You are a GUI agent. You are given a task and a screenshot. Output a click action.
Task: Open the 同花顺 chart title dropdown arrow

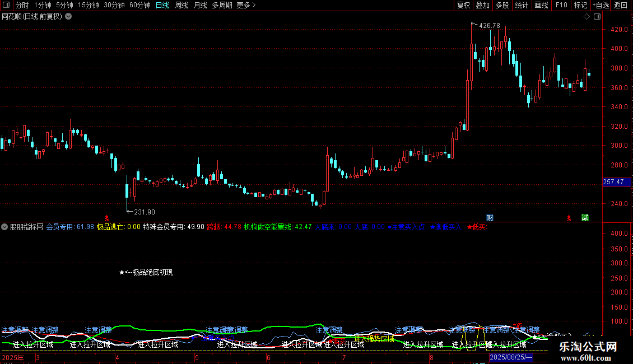pos(69,17)
